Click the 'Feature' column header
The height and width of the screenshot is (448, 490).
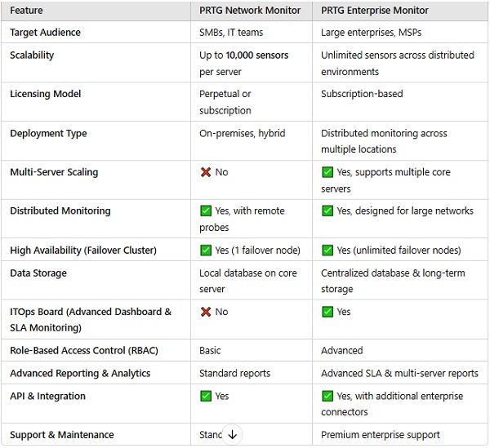click(x=26, y=11)
